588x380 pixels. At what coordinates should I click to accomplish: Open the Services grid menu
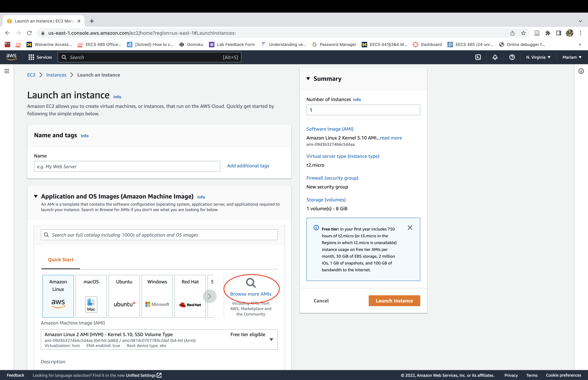click(x=40, y=57)
